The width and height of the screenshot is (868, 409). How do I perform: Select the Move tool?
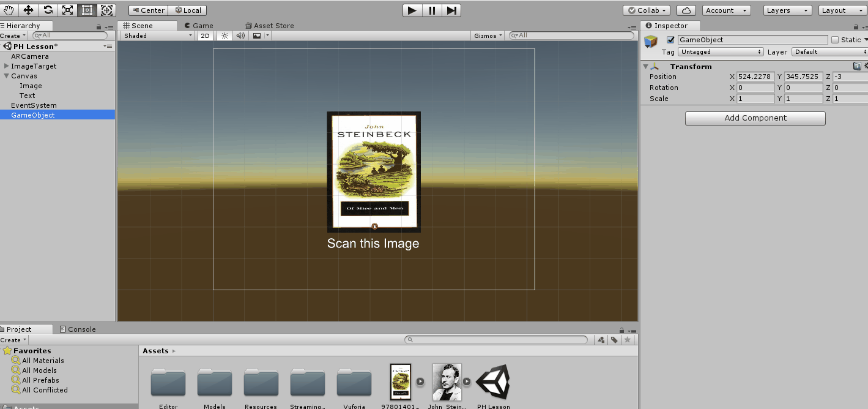click(28, 10)
